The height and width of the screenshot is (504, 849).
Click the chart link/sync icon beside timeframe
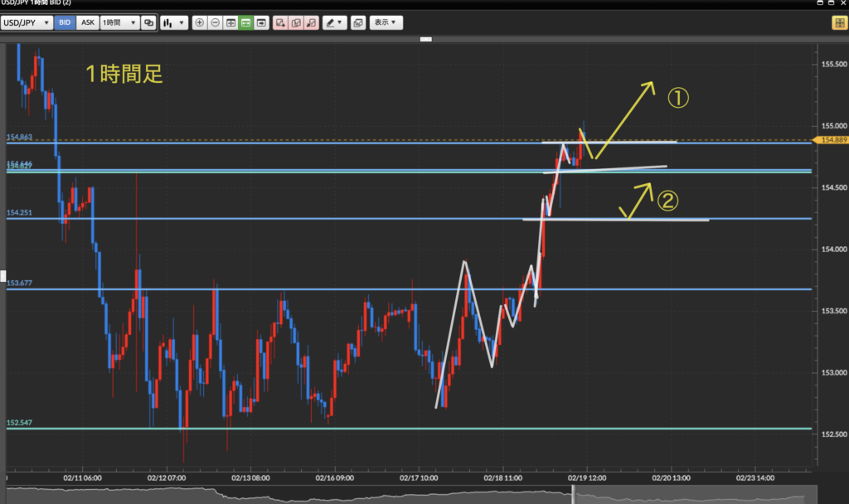[148, 23]
